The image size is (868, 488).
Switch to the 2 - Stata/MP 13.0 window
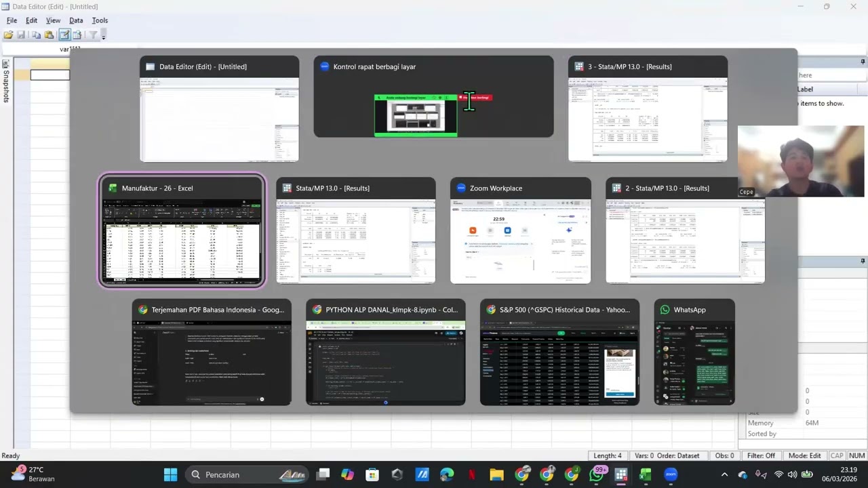685,230
